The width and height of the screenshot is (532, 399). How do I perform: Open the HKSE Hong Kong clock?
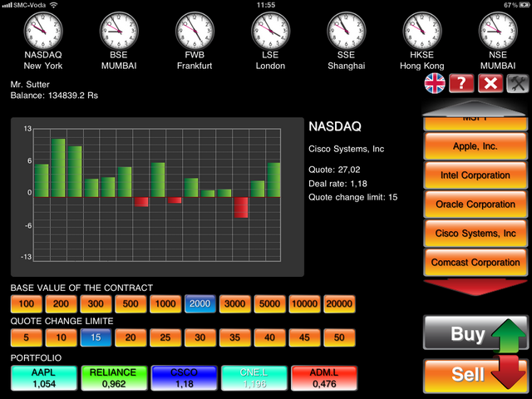pos(422,32)
